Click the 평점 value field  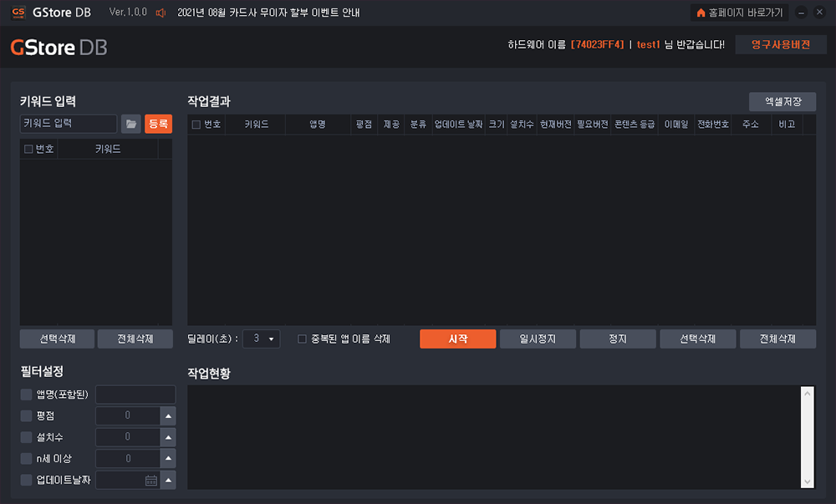[x=128, y=416]
